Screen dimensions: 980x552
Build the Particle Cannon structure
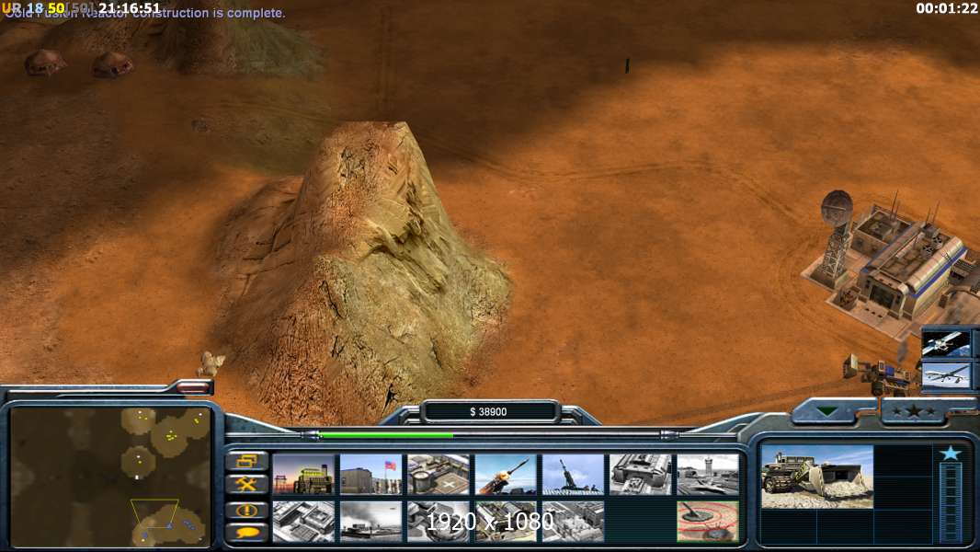pos(439,521)
